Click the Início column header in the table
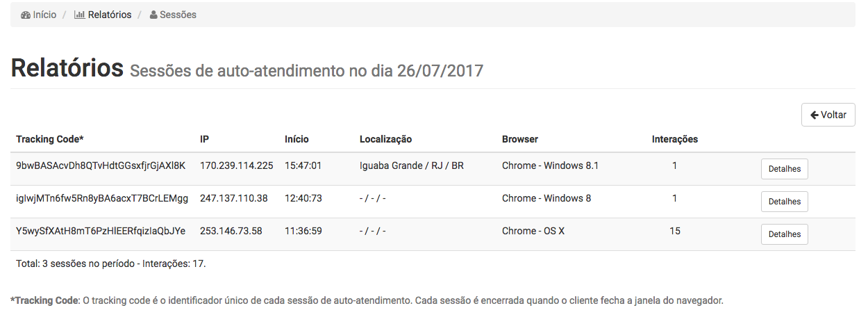This screenshot has width=868, height=324. pyautogui.click(x=297, y=139)
